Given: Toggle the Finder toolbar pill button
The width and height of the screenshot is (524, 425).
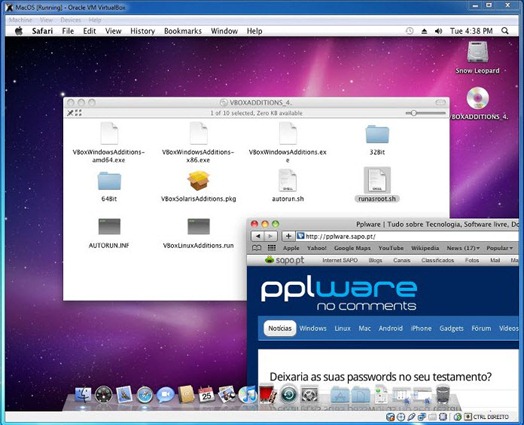Looking at the screenshot, I should click(440, 103).
